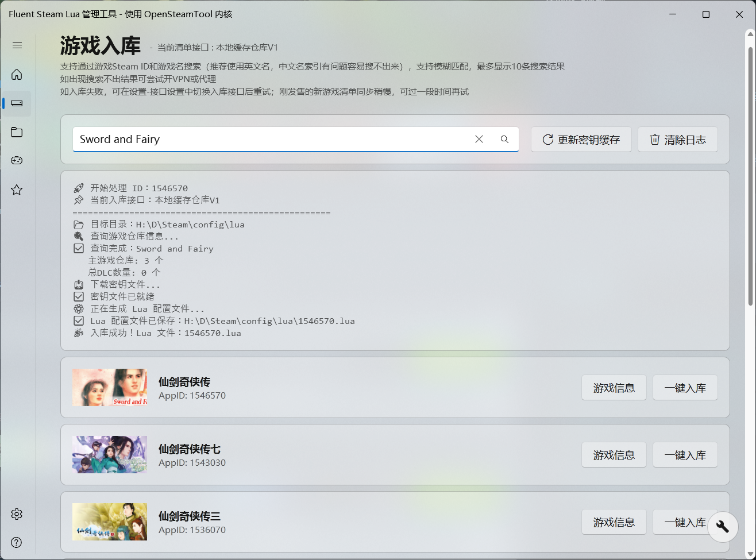This screenshot has height=560, width=756.
Task: Close the Fluent Steam Lua window
Action: click(739, 14)
